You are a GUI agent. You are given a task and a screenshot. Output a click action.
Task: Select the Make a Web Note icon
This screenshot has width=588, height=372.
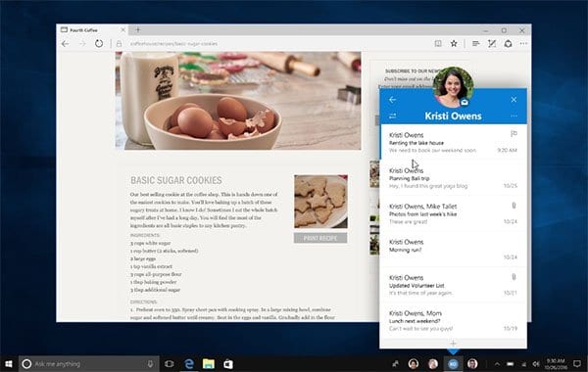492,44
